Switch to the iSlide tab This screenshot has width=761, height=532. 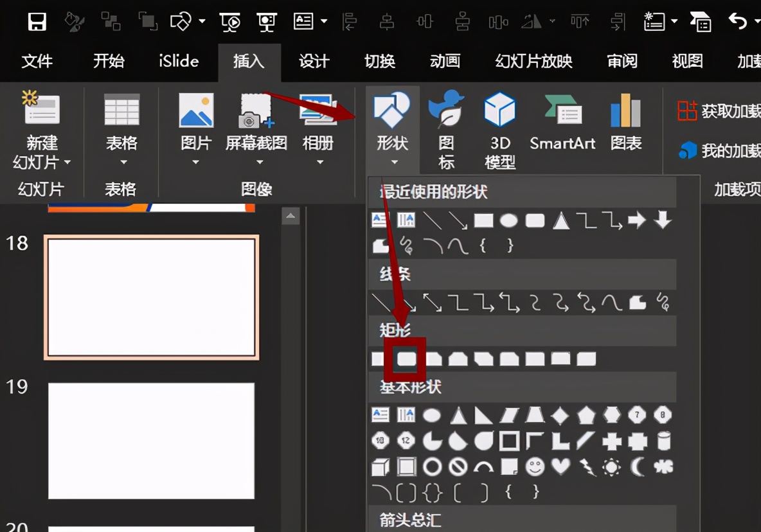pyautogui.click(x=179, y=61)
